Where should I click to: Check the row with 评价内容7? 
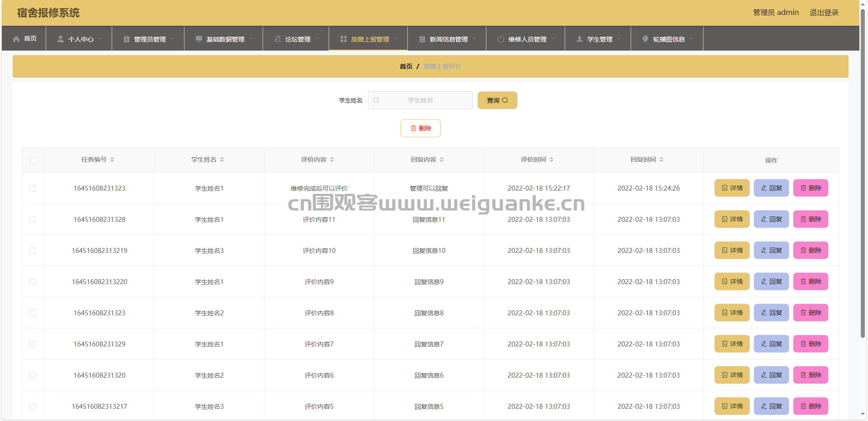tap(33, 344)
